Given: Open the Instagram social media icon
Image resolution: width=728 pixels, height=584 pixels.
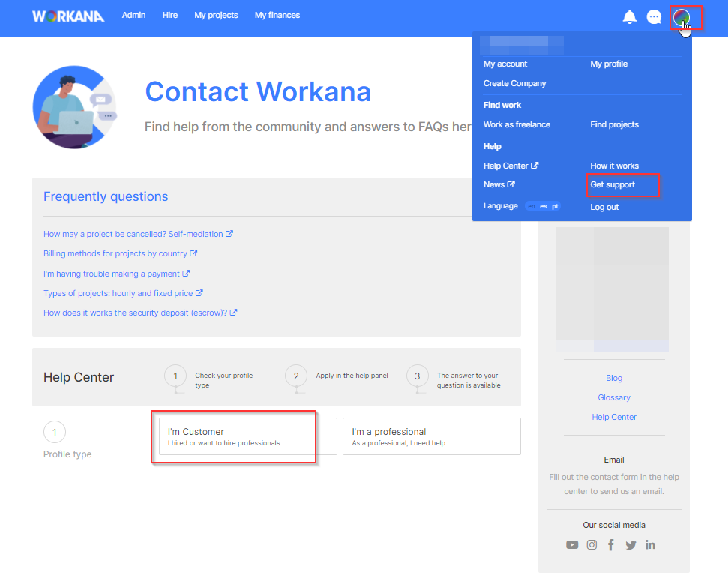Looking at the screenshot, I should coord(592,544).
